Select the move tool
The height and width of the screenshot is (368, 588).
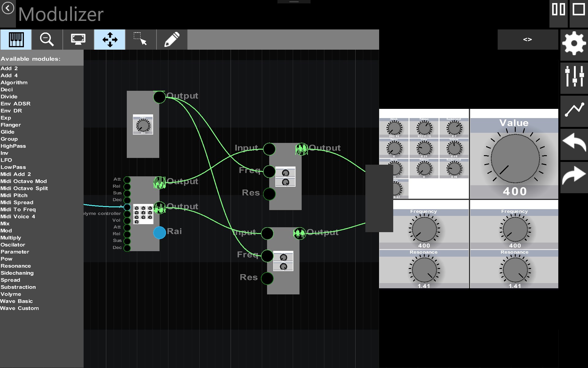[109, 39]
